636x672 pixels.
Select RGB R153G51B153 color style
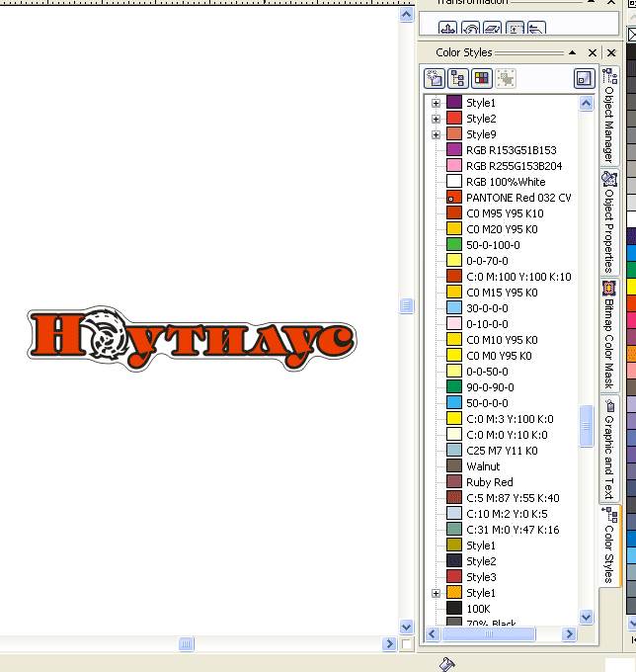click(502, 150)
